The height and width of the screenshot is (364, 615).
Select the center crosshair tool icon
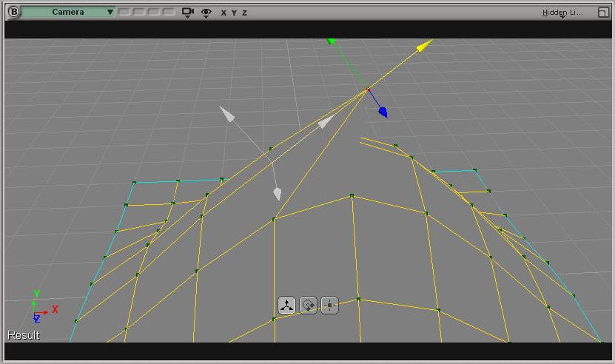click(330, 305)
